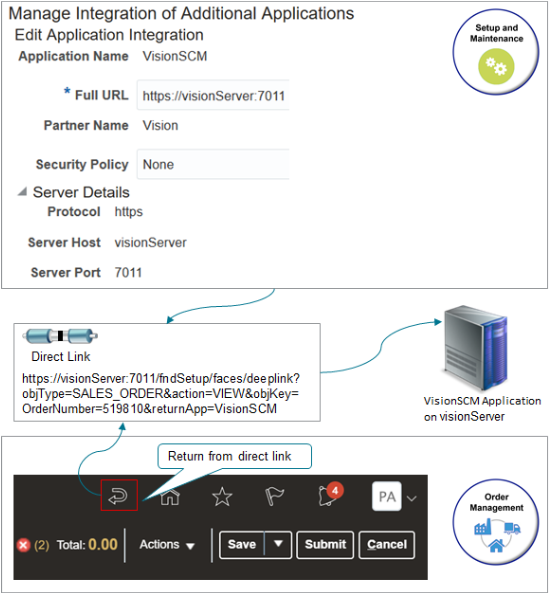Open Favorites star icon

(x=222, y=497)
